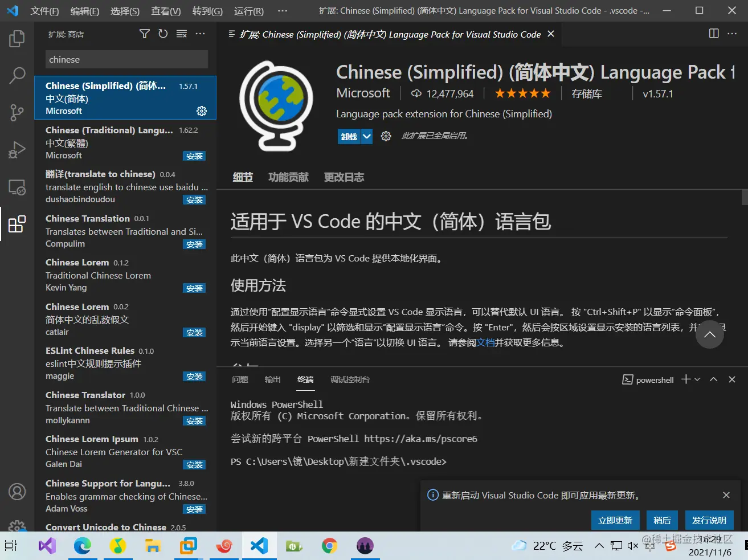Image resolution: width=748 pixels, height=560 pixels.
Task: Open the 选择(S) menu
Action: pos(125,11)
